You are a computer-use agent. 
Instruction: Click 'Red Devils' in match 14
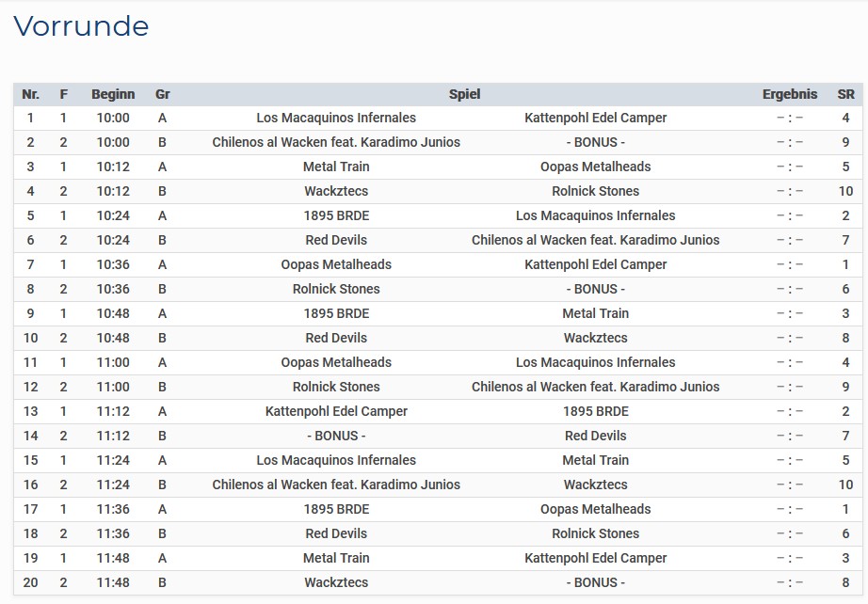(596, 436)
